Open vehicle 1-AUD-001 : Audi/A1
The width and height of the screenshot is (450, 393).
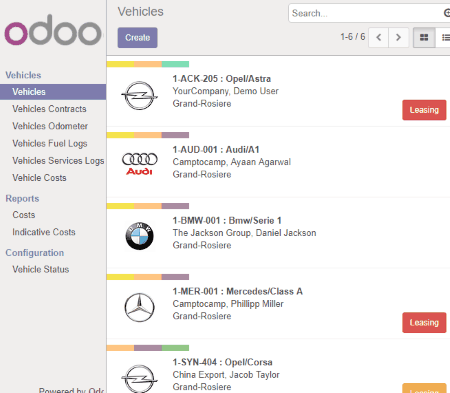tap(216, 150)
